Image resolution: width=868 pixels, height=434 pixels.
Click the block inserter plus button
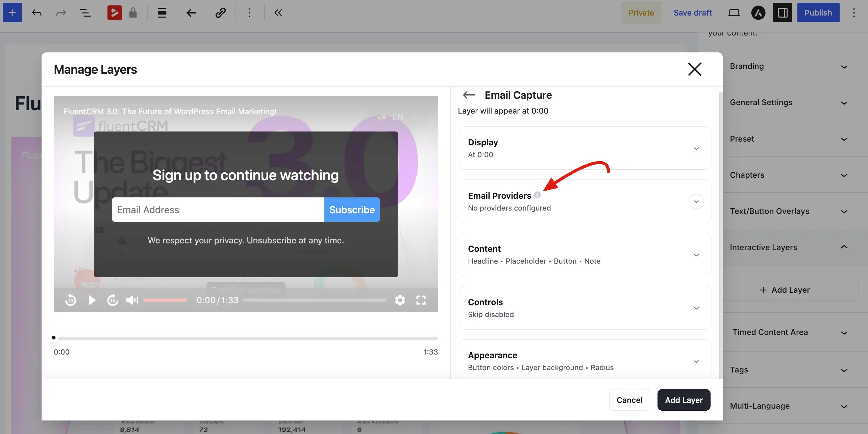point(12,13)
